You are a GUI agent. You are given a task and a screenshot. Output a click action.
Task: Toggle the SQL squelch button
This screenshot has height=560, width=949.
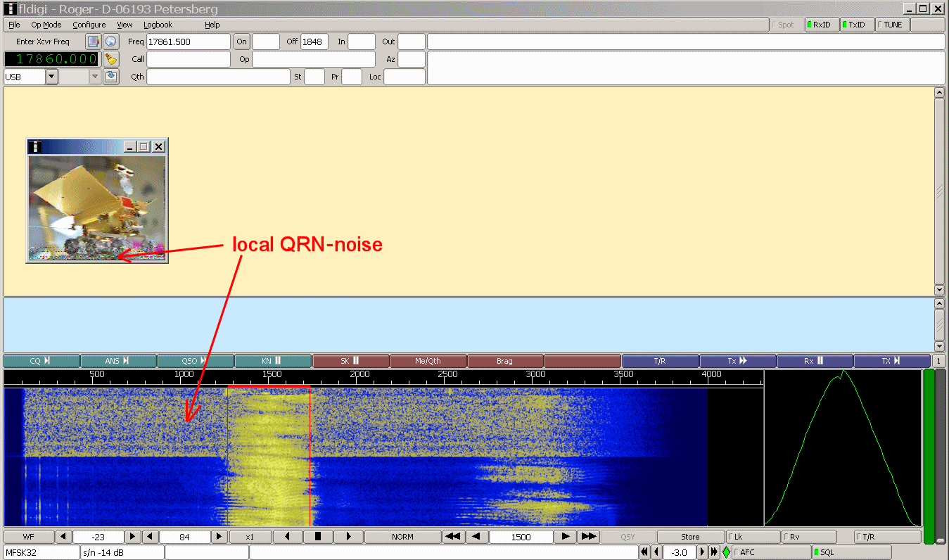point(851,552)
